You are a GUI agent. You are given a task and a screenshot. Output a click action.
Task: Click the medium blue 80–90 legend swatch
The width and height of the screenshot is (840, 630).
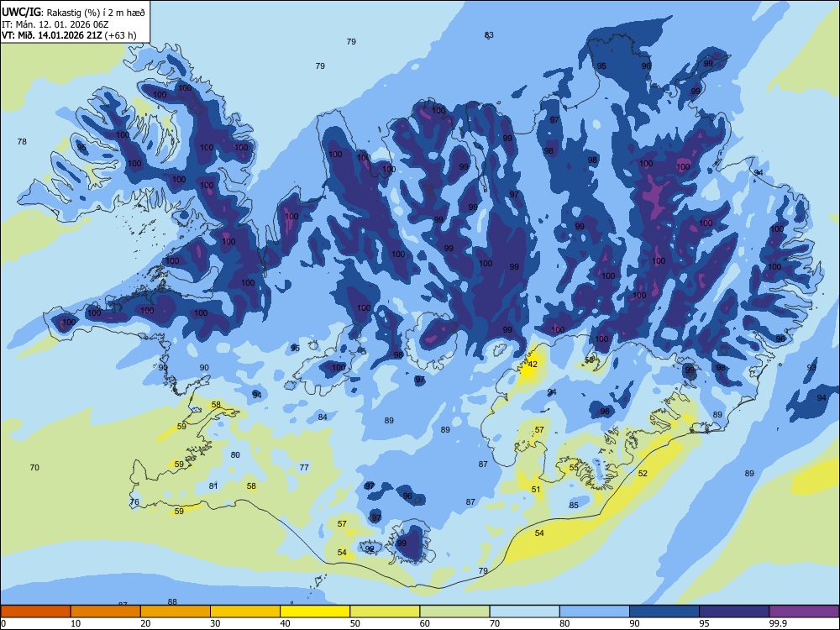(x=595, y=612)
